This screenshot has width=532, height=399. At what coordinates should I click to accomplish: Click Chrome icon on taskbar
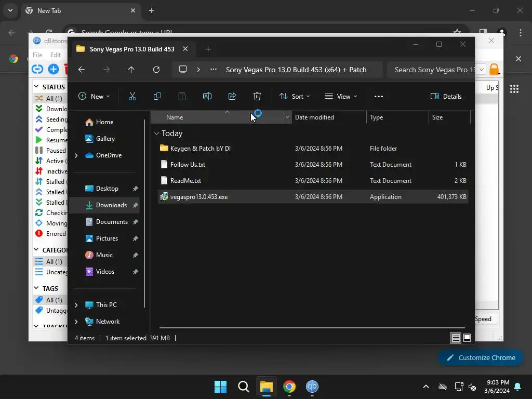[289, 387]
